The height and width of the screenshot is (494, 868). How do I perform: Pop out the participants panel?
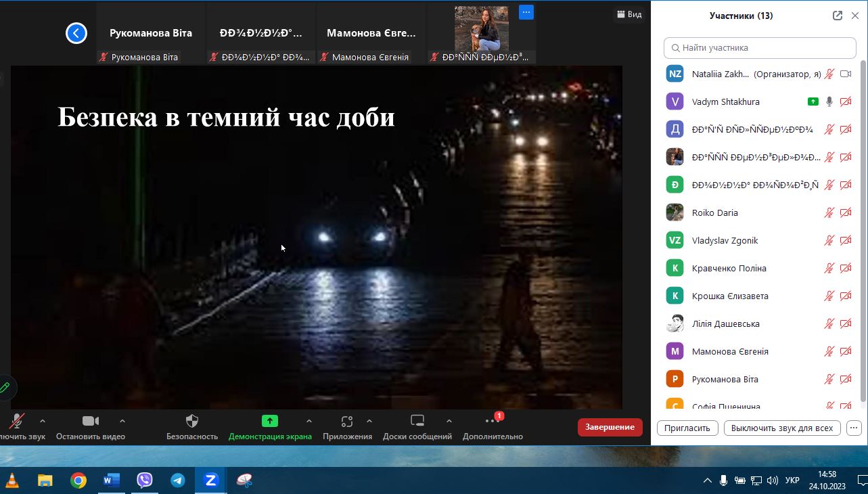(x=838, y=16)
